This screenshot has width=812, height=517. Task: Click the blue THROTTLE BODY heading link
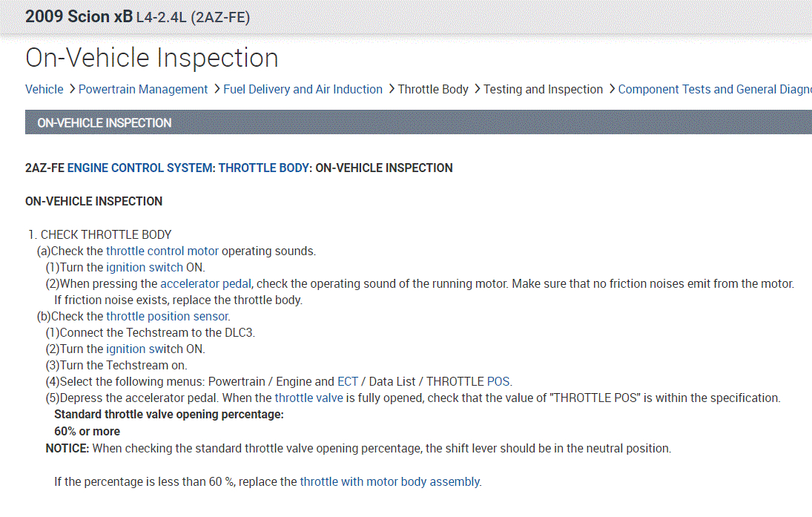point(263,168)
